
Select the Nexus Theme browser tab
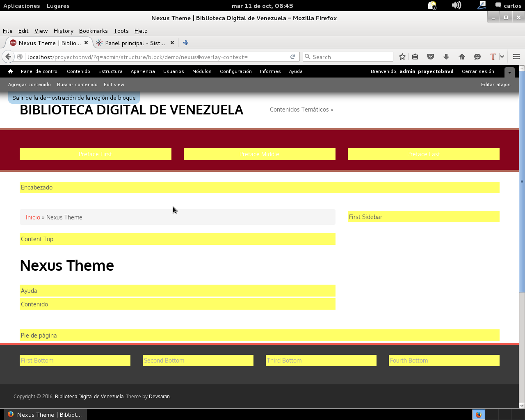(49, 43)
